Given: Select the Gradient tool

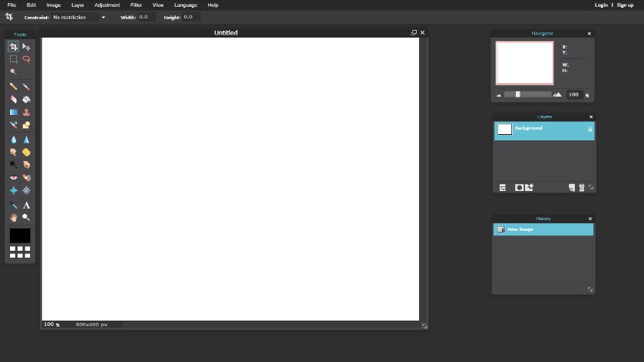Looking at the screenshot, I should 14,112.
